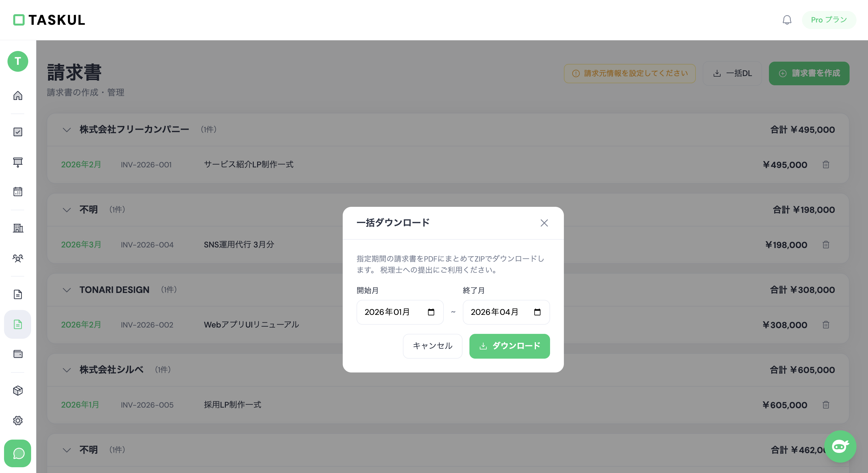Click the 開始月 field showing 2026年01月

pos(400,312)
